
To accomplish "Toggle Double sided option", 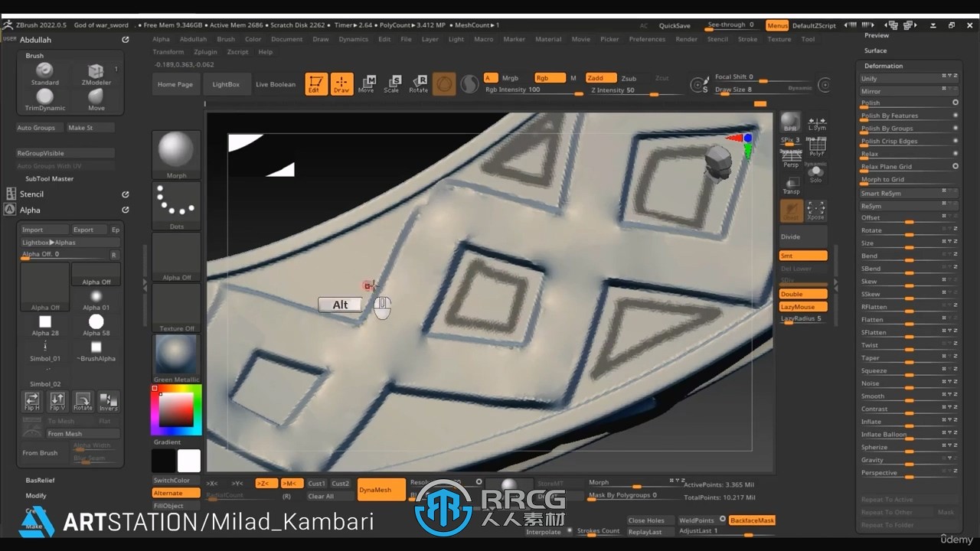I will [803, 294].
